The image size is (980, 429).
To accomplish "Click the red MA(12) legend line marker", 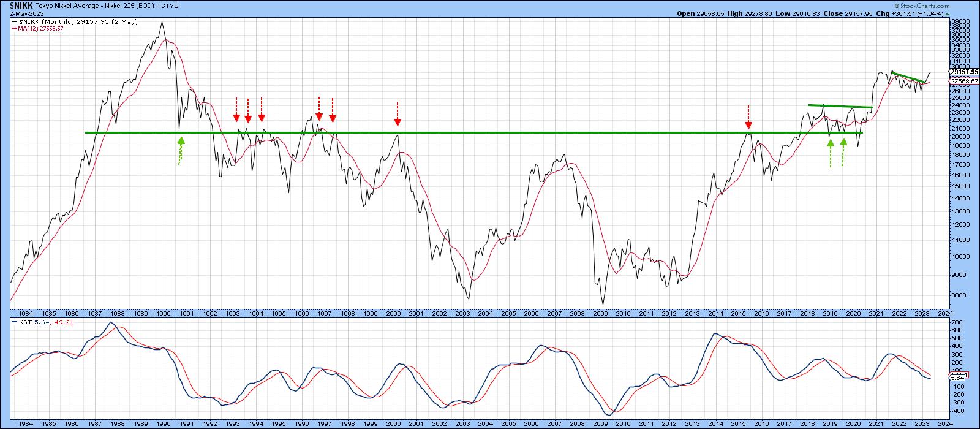I will (x=14, y=29).
